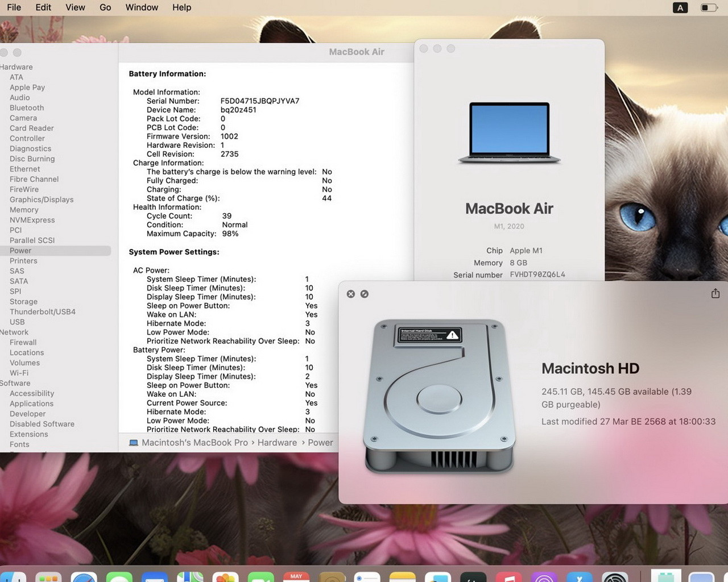The width and height of the screenshot is (728, 582).
Task: Open Mail from the dock
Action: coord(155,576)
